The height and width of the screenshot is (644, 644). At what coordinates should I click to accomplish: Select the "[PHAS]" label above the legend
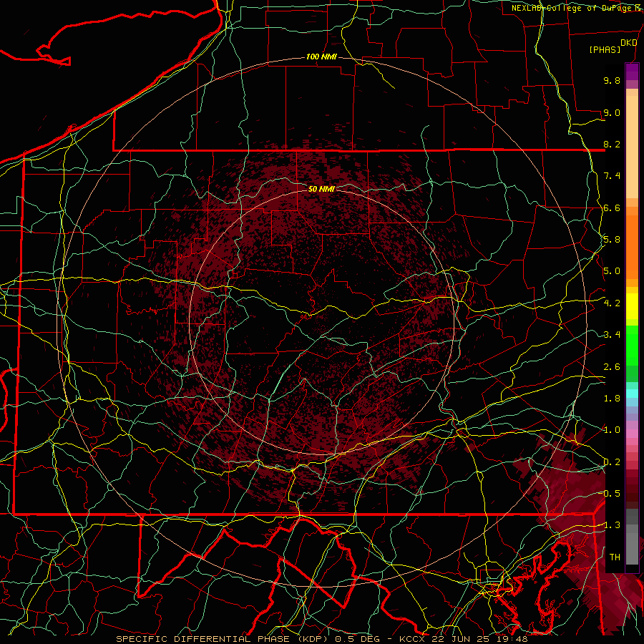(605, 49)
